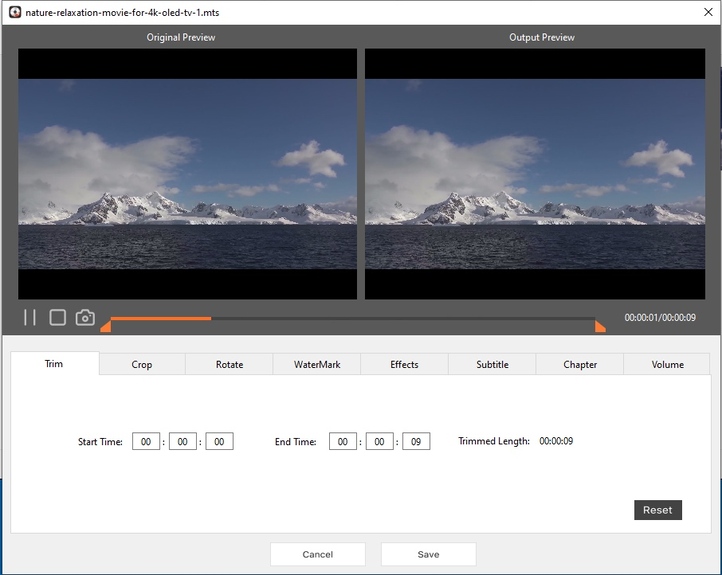Seek on the playback progress bar
This screenshot has height=575, width=722.
(x=353, y=318)
